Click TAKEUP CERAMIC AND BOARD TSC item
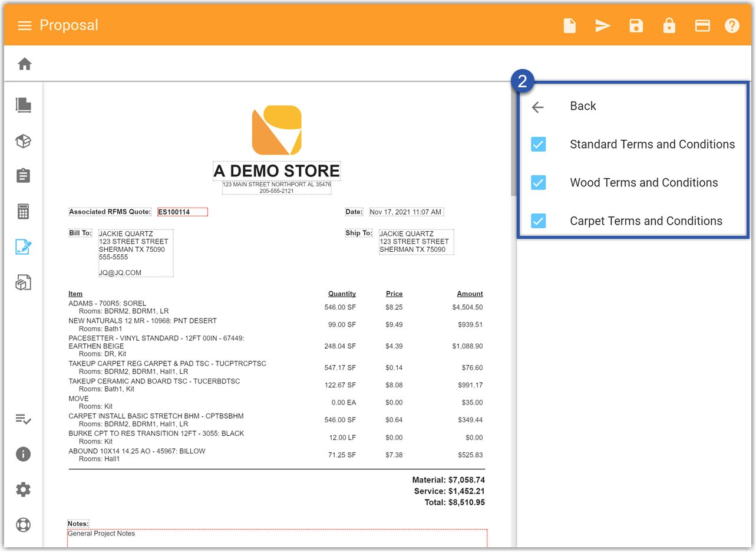The width and height of the screenshot is (756, 552). pos(154,382)
